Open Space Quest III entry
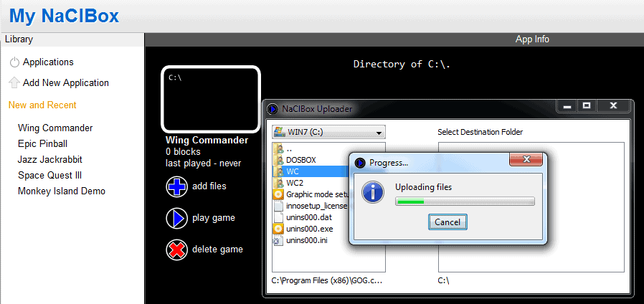Viewport: 644px width, 304px height. pyautogui.click(x=49, y=176)
